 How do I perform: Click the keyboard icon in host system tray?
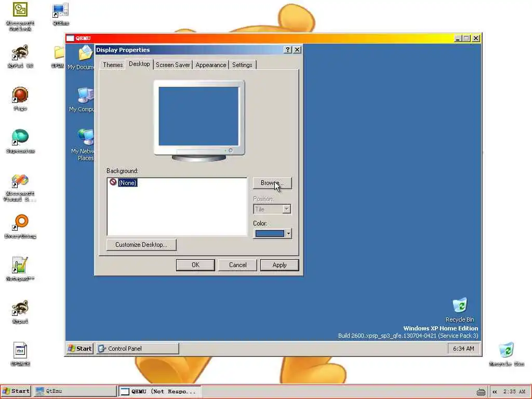coord(481,392)
